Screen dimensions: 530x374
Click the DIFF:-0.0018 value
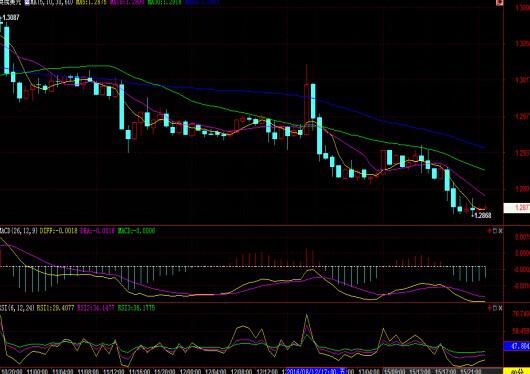click(x=59, y=231)
